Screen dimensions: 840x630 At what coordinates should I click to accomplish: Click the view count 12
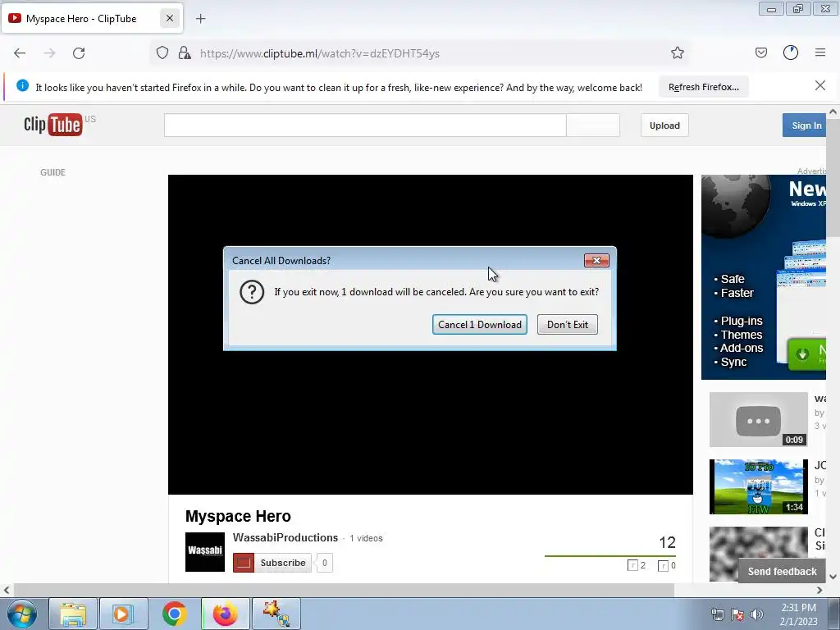[667, 543]
